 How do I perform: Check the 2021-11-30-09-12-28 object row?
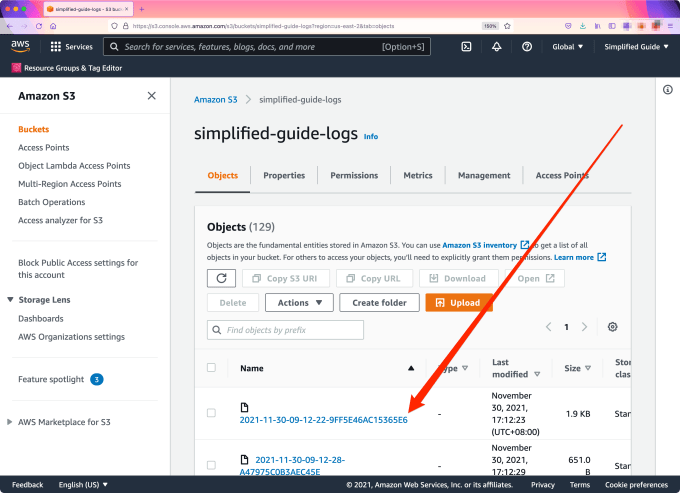click(211, 465)
